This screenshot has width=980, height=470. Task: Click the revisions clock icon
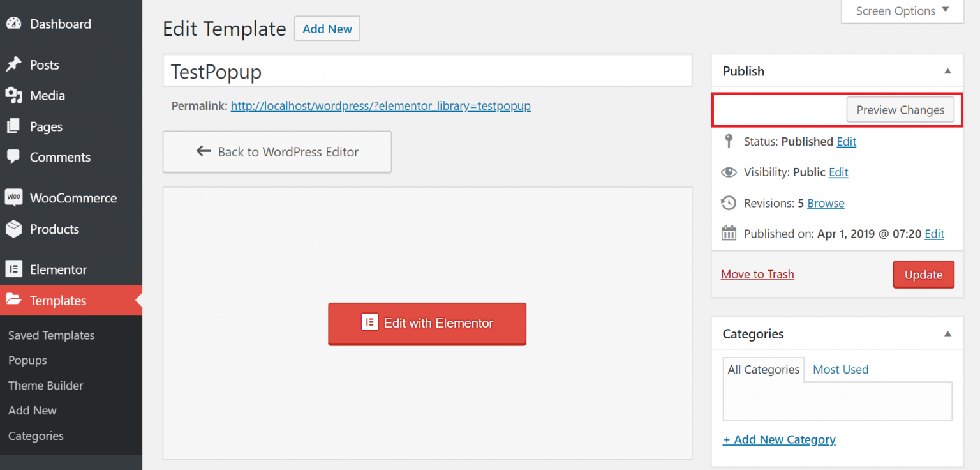[x=729, y=202]
